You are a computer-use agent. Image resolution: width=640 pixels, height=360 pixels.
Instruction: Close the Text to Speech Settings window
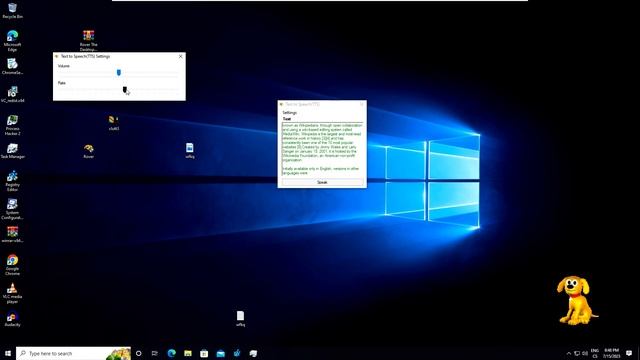coord(180,56)
